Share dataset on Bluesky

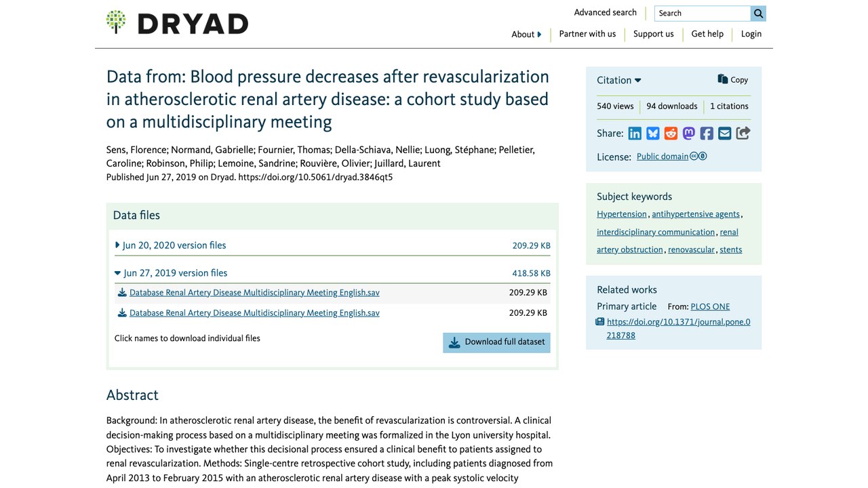pos(653,134)
